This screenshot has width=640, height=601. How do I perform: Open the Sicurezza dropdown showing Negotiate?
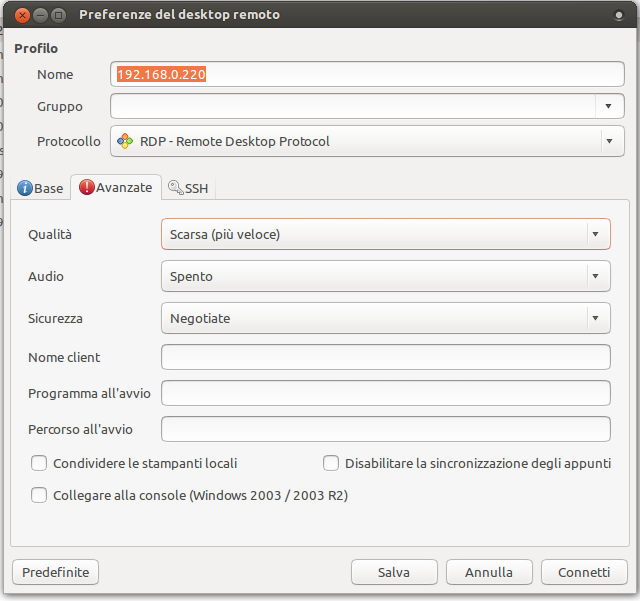point(385,318)
